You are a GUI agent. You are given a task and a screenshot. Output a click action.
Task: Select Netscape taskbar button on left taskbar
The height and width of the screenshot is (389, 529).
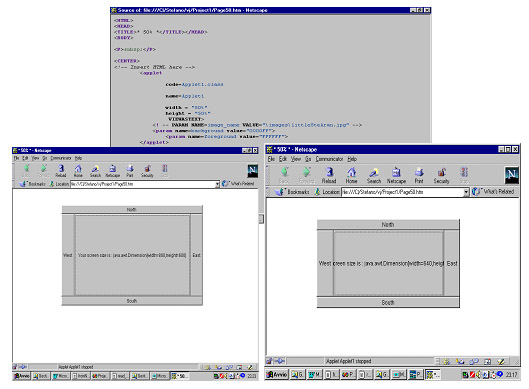(x=180, y=376)
